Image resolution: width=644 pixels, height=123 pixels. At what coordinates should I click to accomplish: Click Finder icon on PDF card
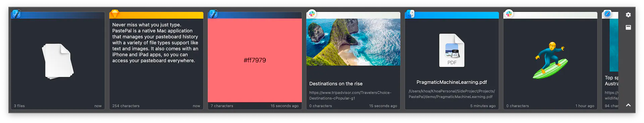point(411,14)
